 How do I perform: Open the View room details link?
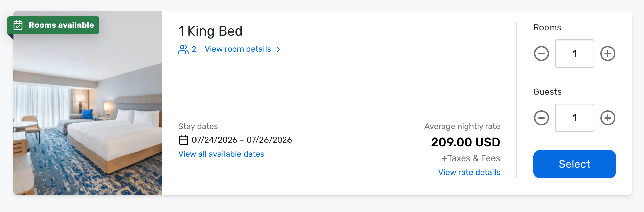[x=237, y=49]
